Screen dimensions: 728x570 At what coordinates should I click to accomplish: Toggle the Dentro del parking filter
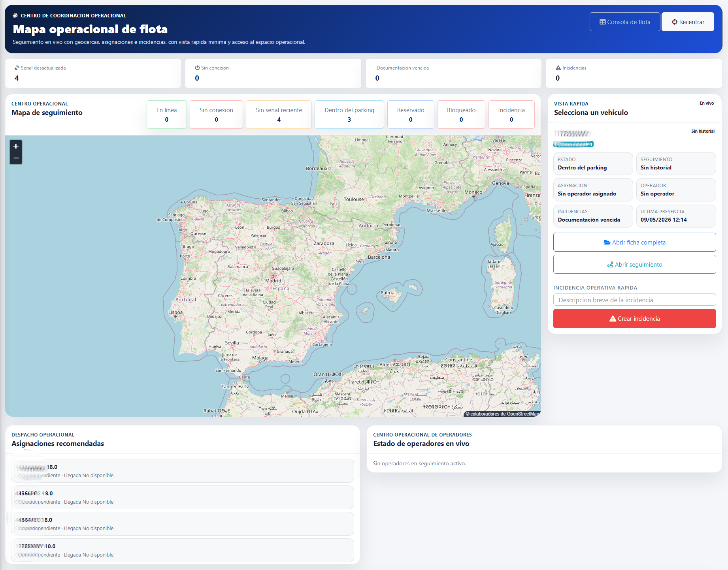349,115
